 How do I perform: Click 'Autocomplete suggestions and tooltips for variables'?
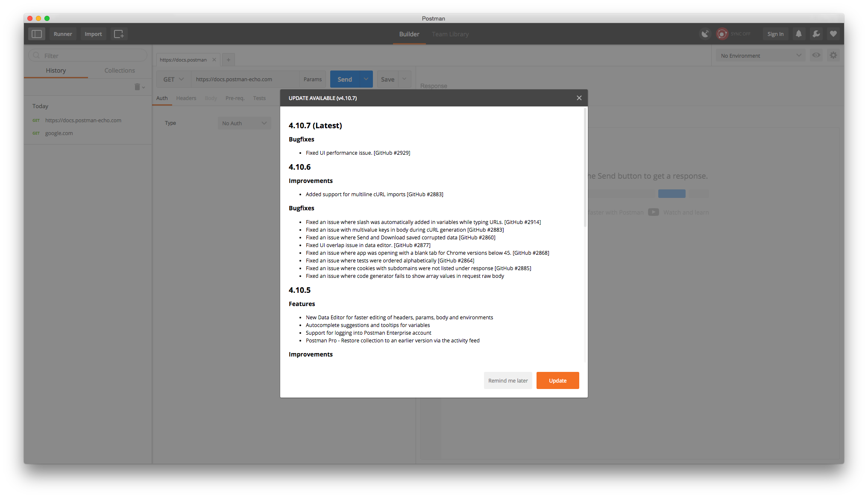pos(368,325)
